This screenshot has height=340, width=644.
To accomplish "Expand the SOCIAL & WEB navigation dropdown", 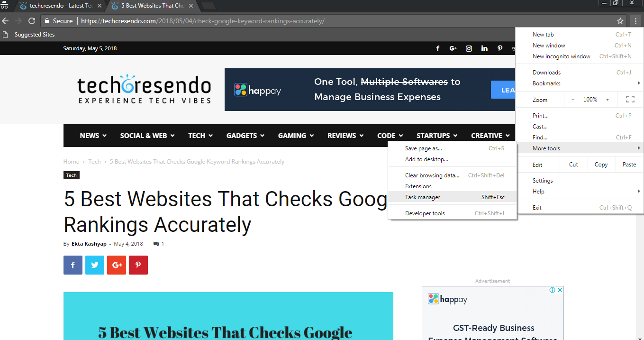I will 147,136.
